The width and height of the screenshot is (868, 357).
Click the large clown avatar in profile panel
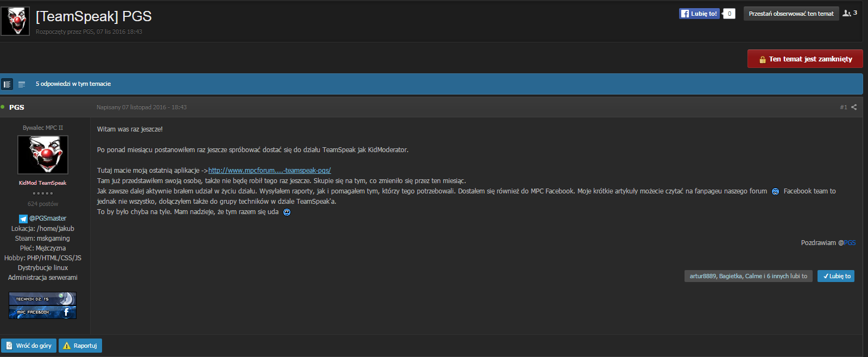click(43, 155)
